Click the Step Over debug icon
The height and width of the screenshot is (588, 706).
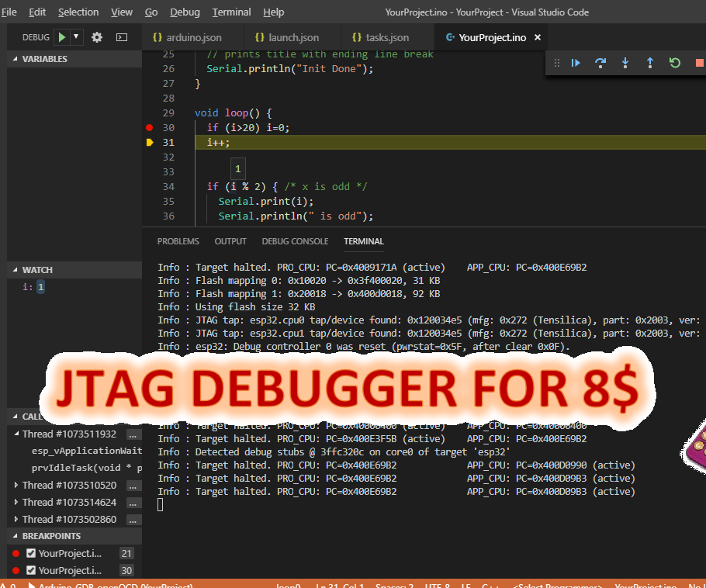pos(600,63)
